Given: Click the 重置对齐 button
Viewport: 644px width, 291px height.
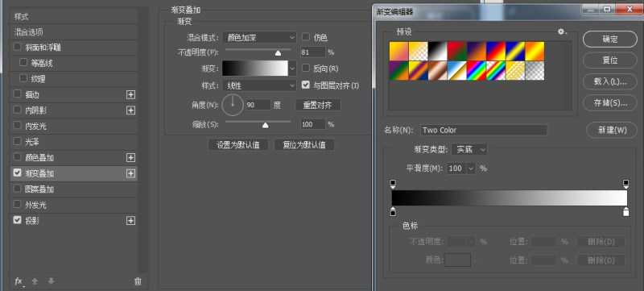Looking at the screenshot, I should click(x=318, y=106).
